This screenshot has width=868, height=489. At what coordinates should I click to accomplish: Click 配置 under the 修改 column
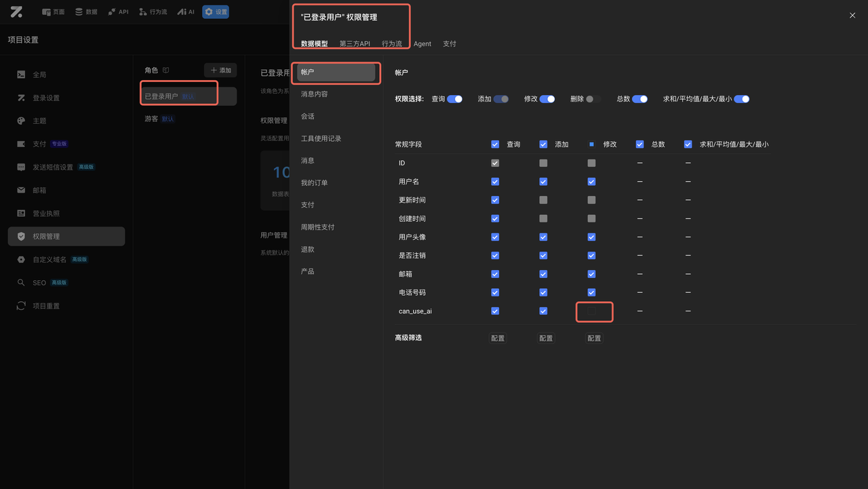[x=594, y=338]
